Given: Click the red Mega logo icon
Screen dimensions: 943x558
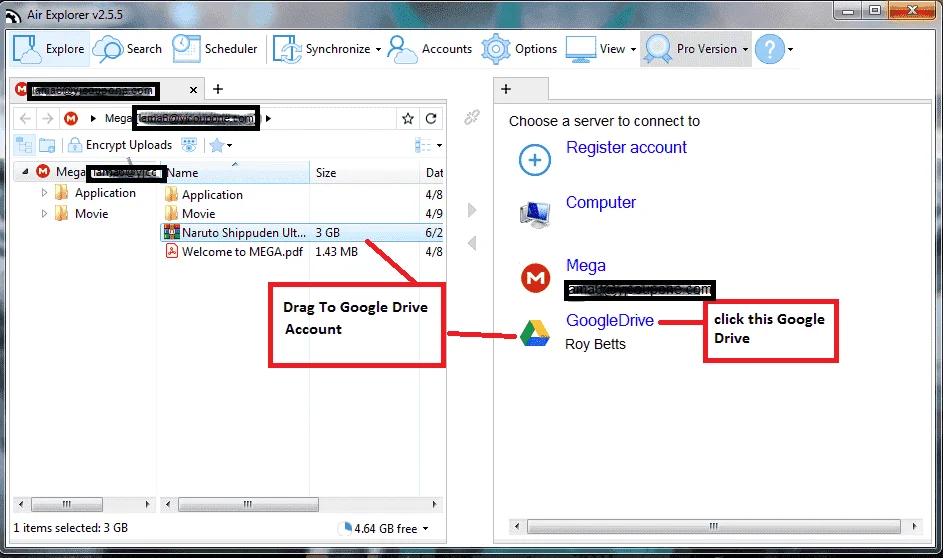Looking at the screenshot, I should click(535, 278).
